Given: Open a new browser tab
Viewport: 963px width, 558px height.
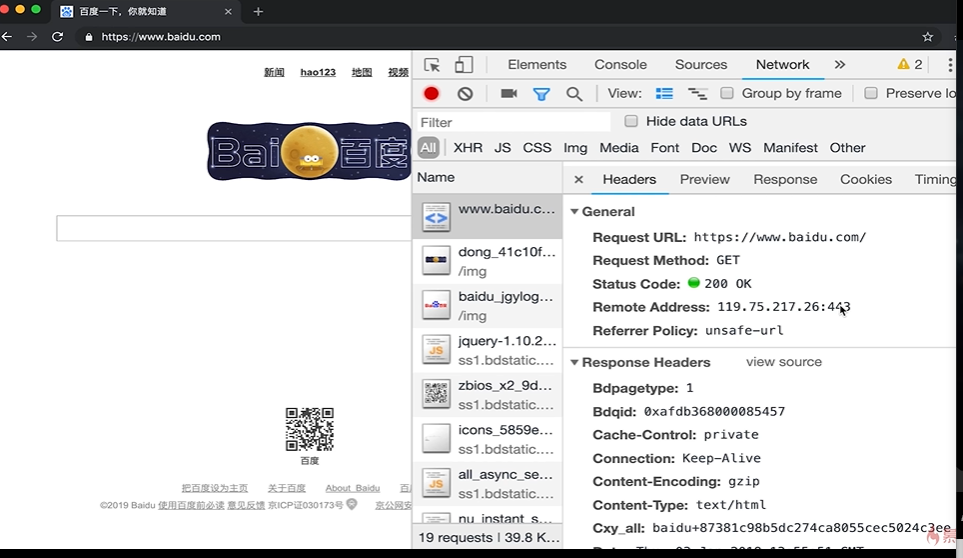Looking at the screenshot, I should (258, 12).
